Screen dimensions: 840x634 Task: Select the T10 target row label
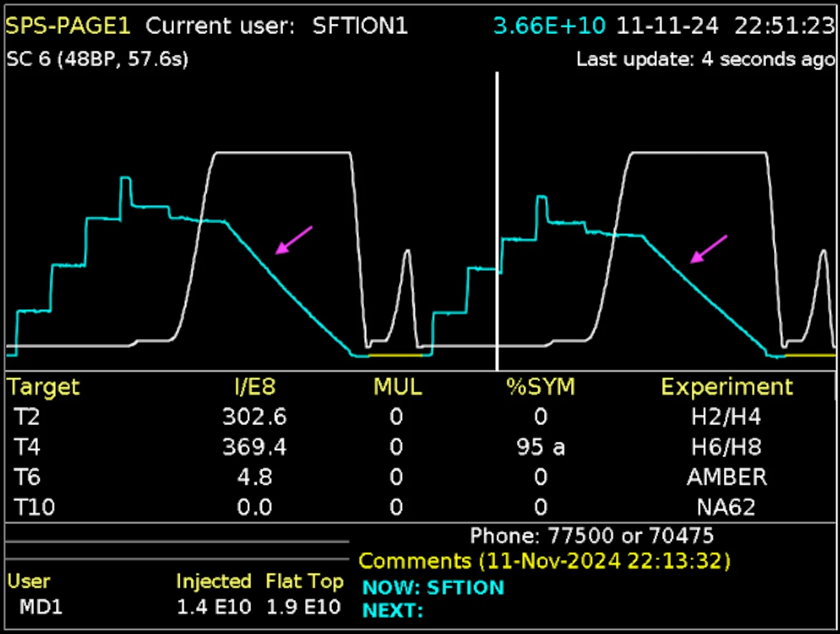[x=34, y=507]
